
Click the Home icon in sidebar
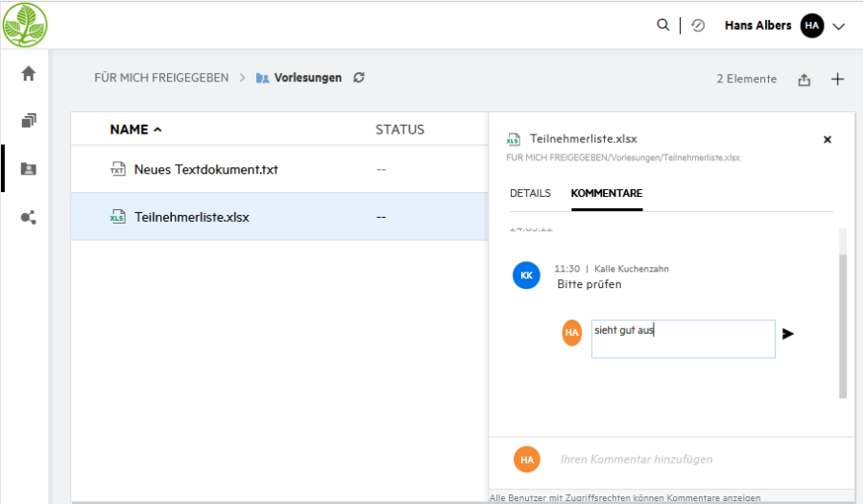click(28, 73)
